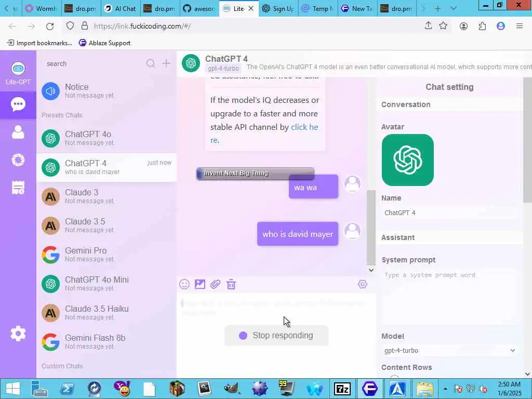Viewport: 532px width, 399px height.
Task: Close the Lite-GPT browser tab
Action: tap(251, 8)
